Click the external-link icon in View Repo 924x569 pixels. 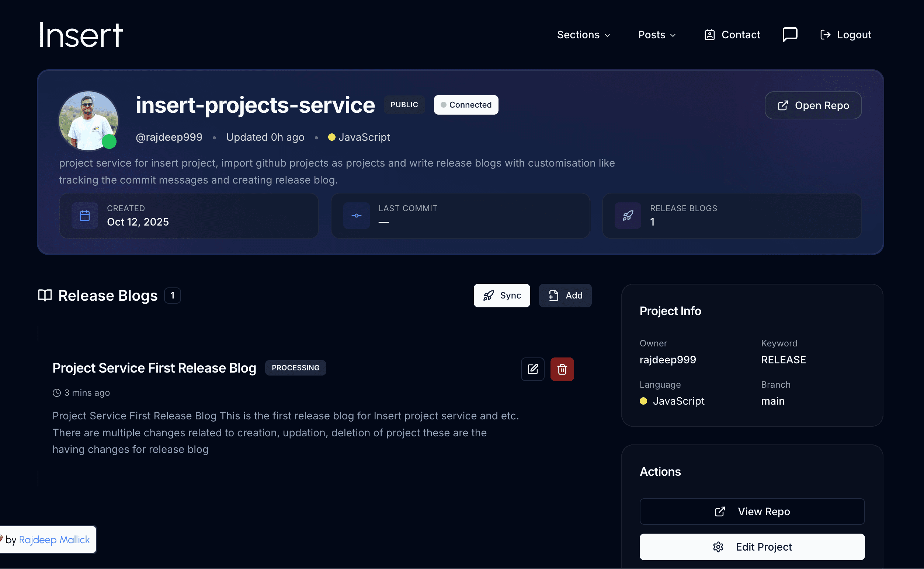tap(719, 512)
